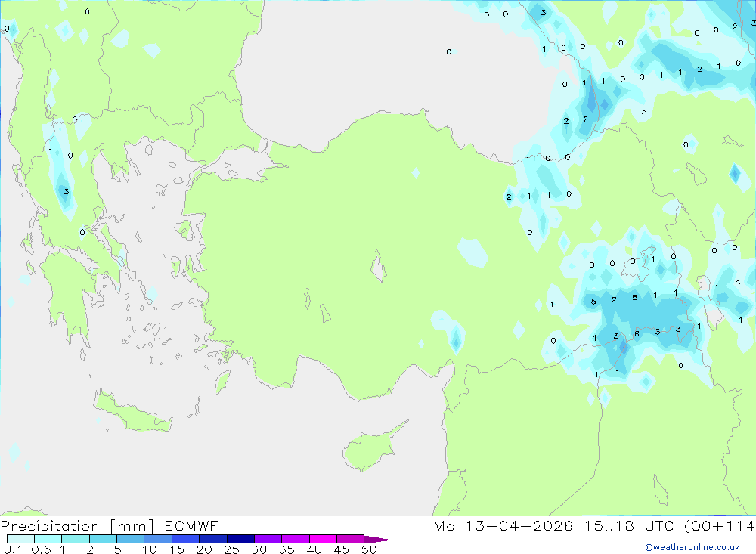Screen dimensions: 756x554
Task: Pick the 5–10 mm legend color swatch
Action: tap(131, 539)
